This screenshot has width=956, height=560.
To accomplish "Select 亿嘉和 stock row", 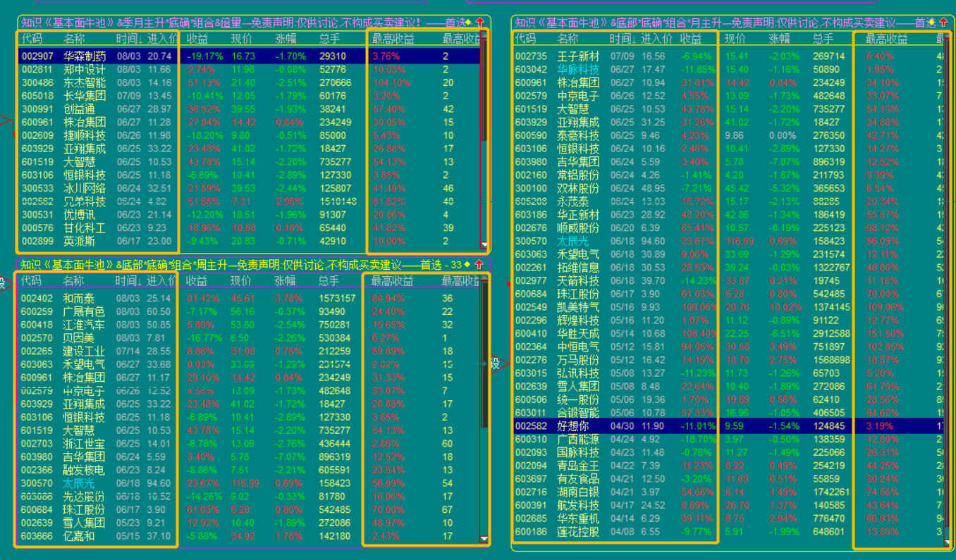I will 250,536.
